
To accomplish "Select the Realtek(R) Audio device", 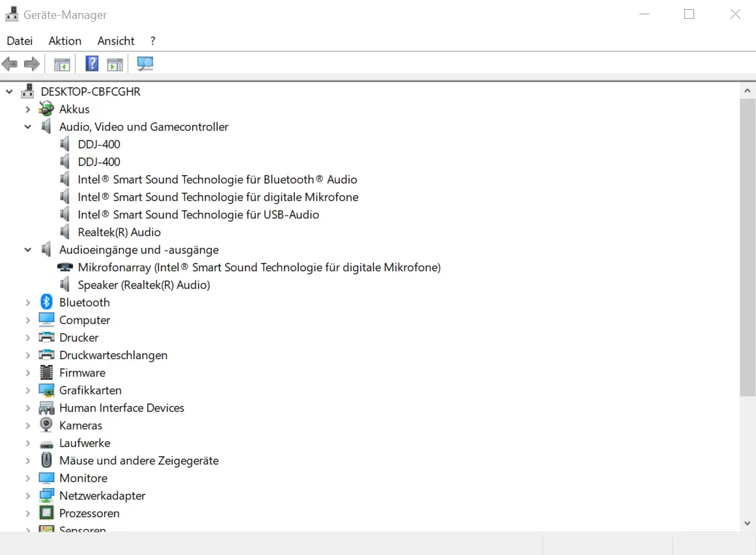I will pyautogui.click(x=119, y=232).
